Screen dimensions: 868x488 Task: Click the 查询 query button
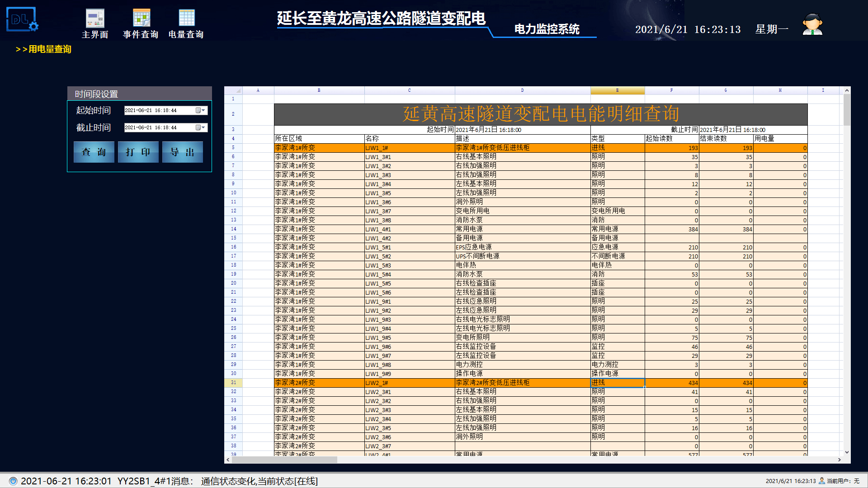[x=94, y=152]
